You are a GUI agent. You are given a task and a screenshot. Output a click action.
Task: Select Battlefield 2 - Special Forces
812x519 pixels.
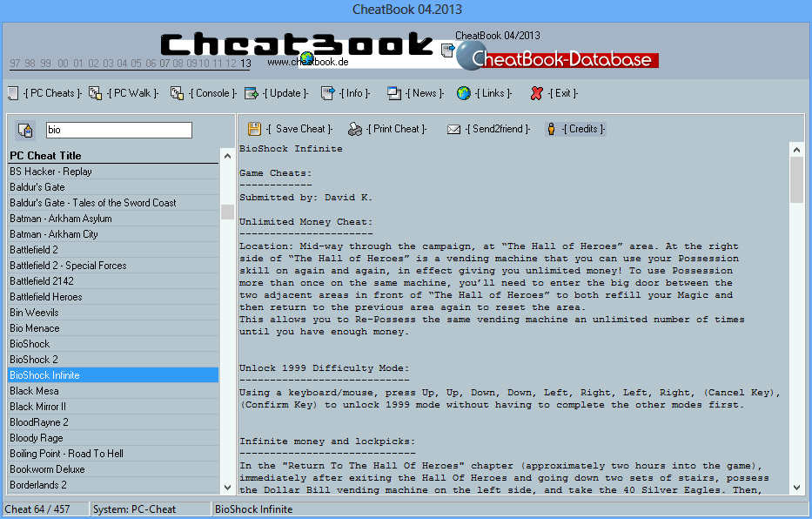(113, 266)
